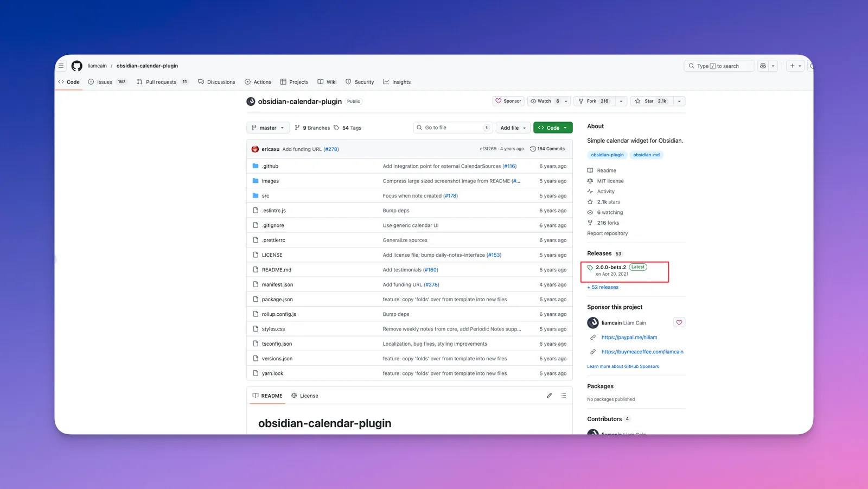Open the Copilot dropdown arrow
Screen dimensions: 868x489
(773, 66)
